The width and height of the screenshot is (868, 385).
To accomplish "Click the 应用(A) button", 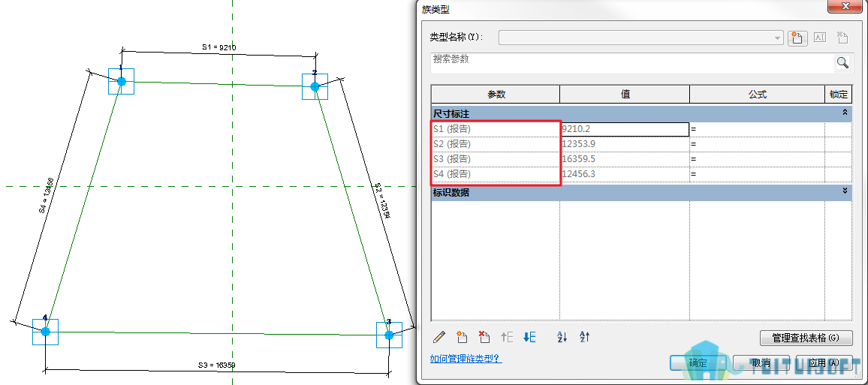I will [x=824, y=363].
